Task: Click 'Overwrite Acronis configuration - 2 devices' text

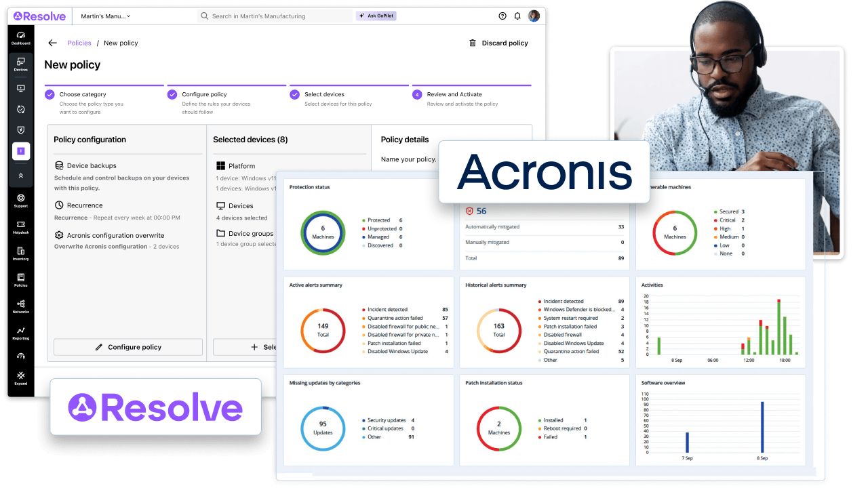Action: (x=117, y=247)
